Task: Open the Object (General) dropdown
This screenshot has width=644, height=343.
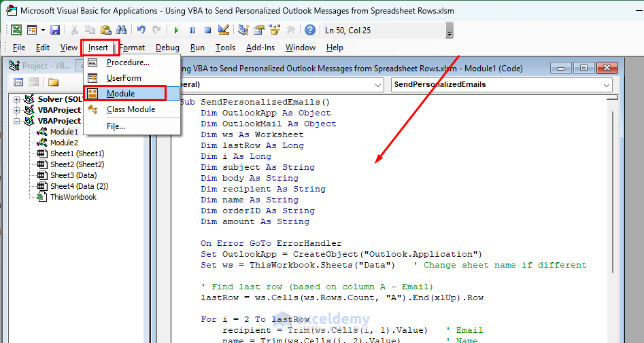Action: click(x=378, y=86)
